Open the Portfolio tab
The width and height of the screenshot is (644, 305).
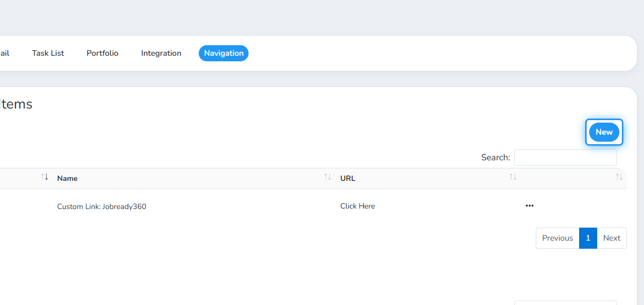103,53
